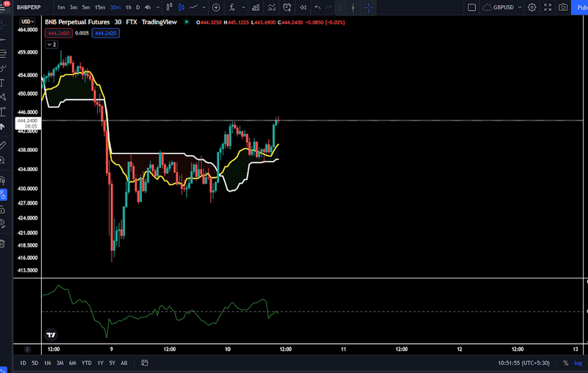588x373 pixels.
Task: Open the candlestick chart type selector
Action: pos(179,7)
